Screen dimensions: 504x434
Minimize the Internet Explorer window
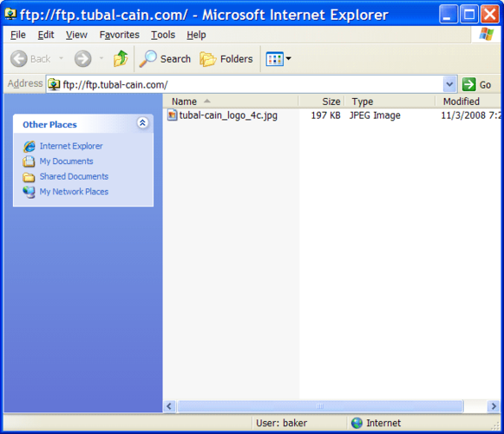(x=448, y=14)
